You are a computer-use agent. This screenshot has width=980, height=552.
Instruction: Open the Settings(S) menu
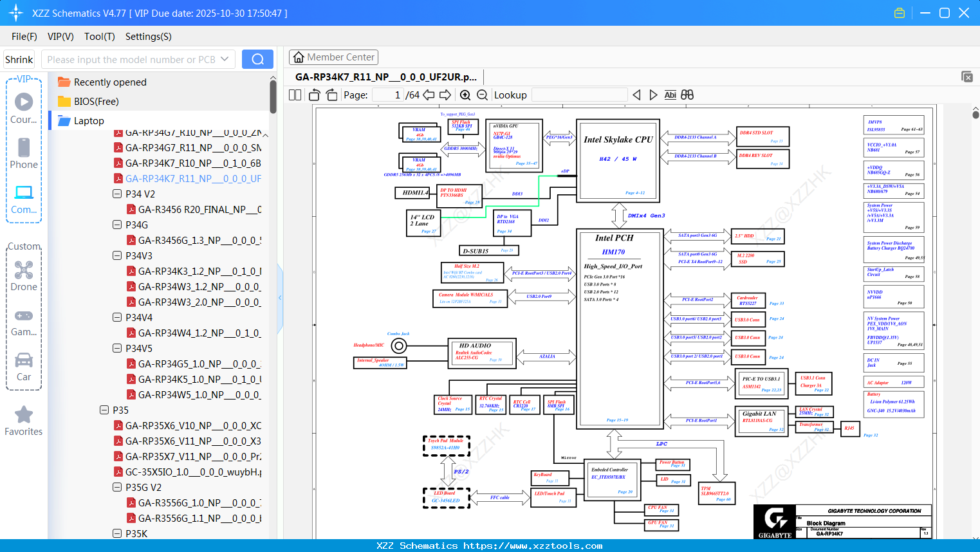click(149, 37)
